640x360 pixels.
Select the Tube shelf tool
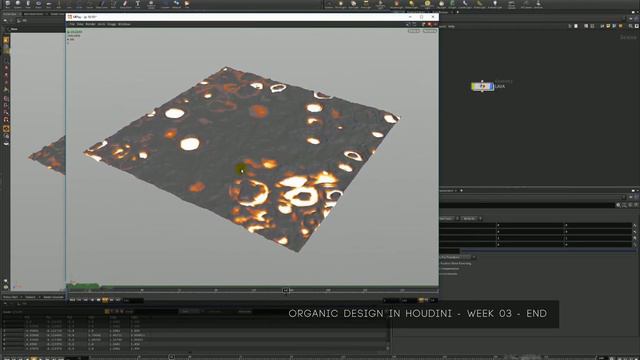pos(28,4)
